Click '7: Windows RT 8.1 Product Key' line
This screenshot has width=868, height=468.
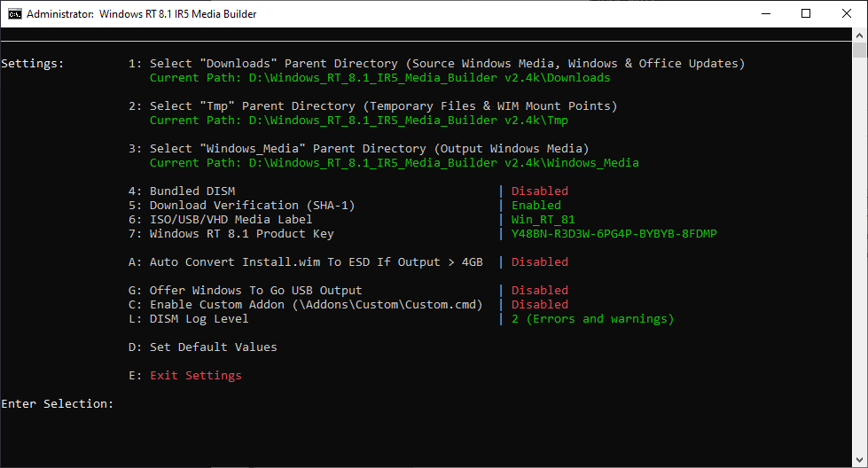click(x=231, y=234)
